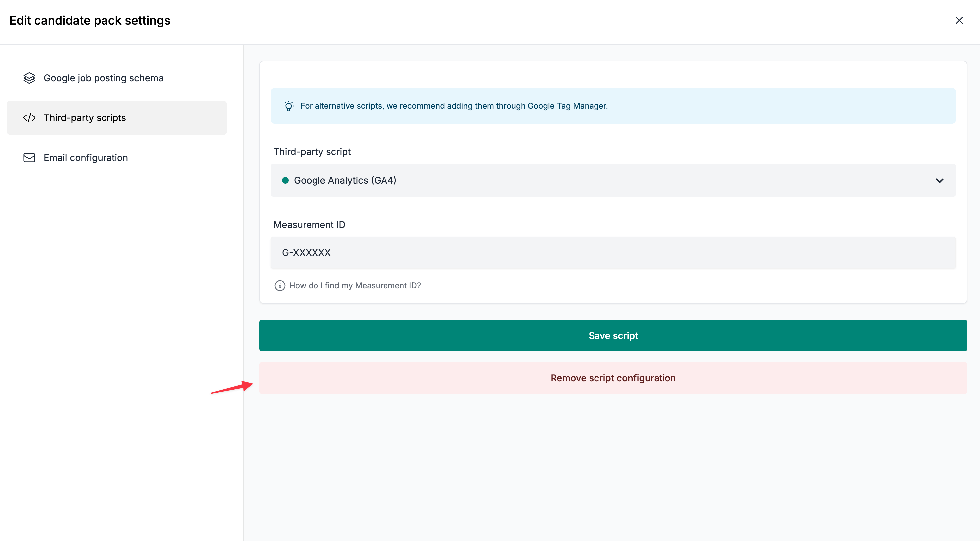Switch to the Email configuration section
The image size is (980, 541).
[86, 158]
